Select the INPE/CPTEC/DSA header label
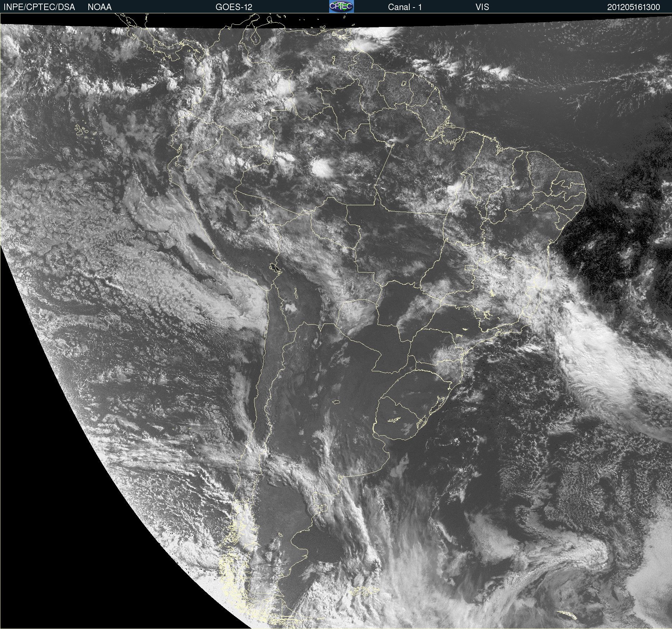Screen dimensions: 672x629 coord(39,7)
